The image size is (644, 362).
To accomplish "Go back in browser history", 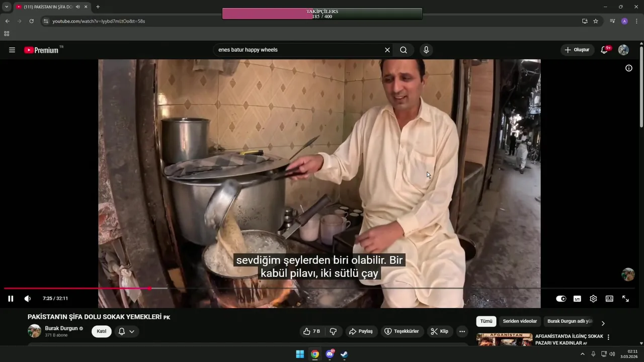I will 7,21.
